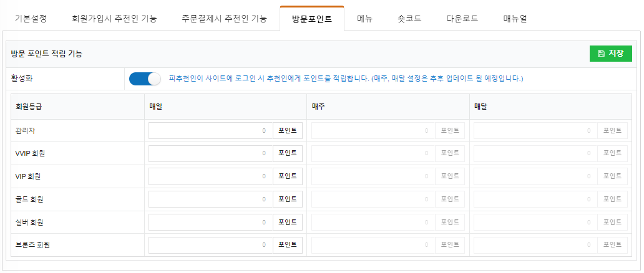Image resolution: width=644 pixels, height=273 pixels.
Task: Click 골드 회원 weekly points input field
Action: pyautogui.click(x=373, y=199)
